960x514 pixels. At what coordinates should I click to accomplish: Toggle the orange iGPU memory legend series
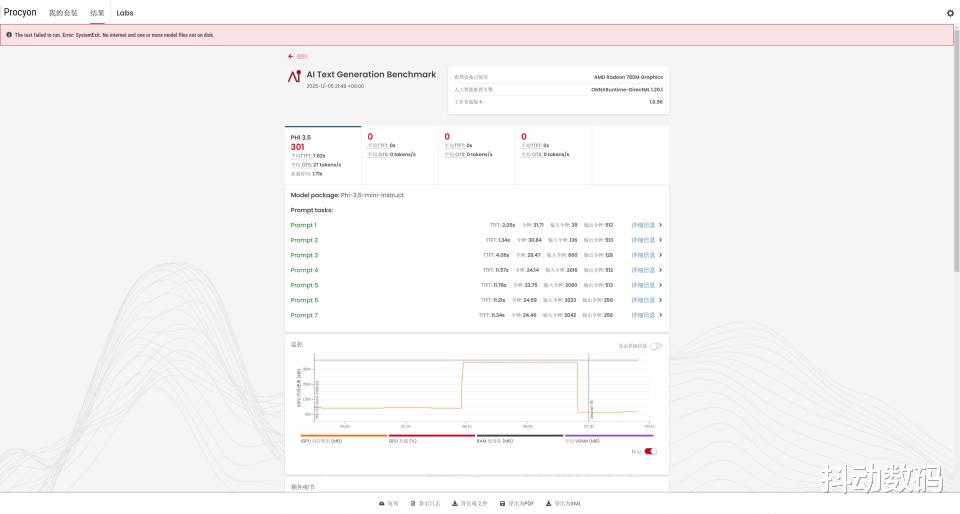tap(343, 439)
